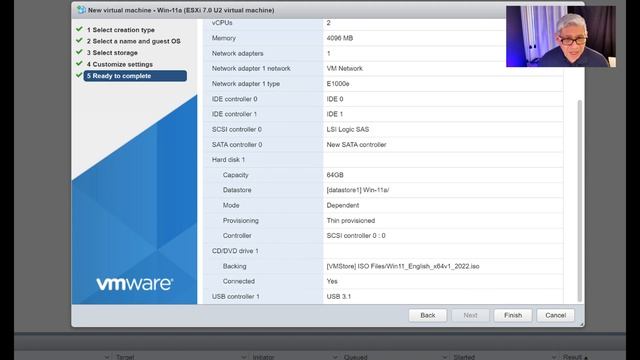Select the SATA controller 0 label
This screenshot has height=360, width=640.
coord(237,144)
